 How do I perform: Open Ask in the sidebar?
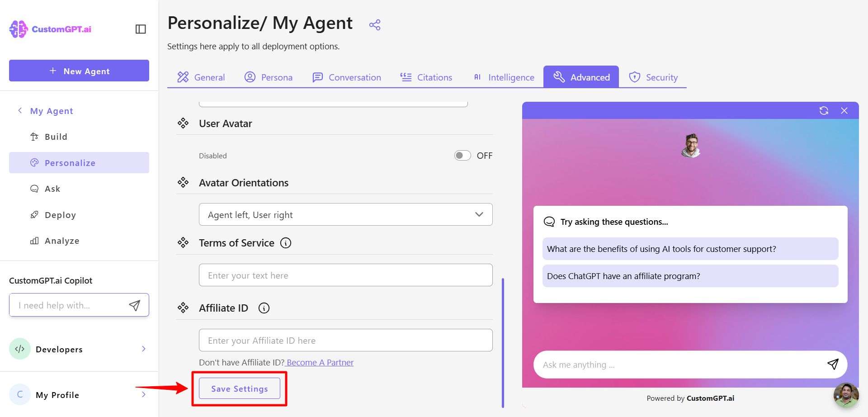[x=79, y=189]
